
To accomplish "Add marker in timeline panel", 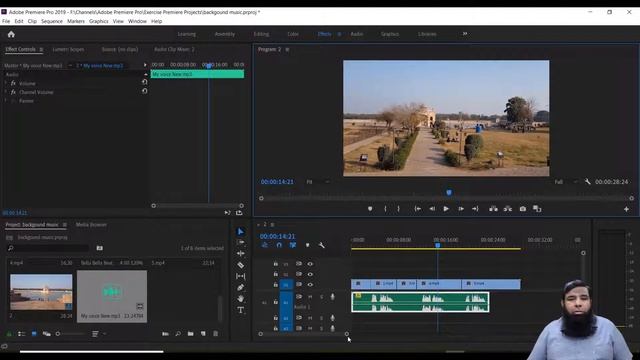I will 307,245.
